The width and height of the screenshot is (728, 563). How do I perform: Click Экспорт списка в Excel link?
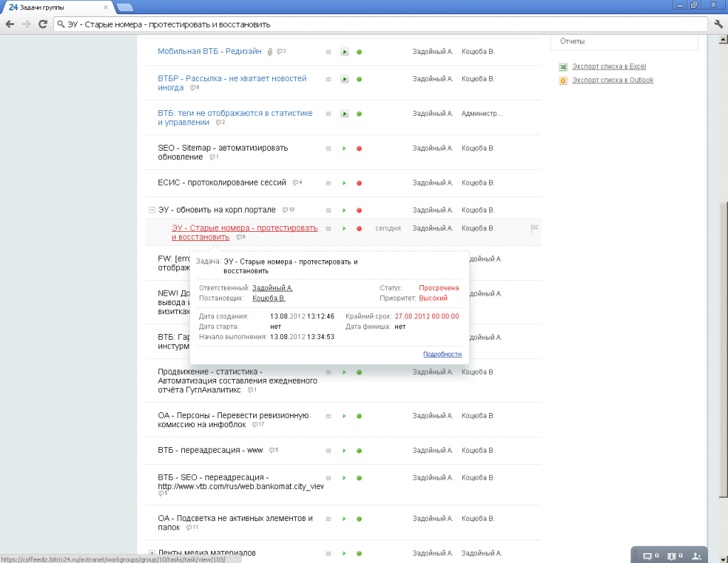click(x=609, y=66)
